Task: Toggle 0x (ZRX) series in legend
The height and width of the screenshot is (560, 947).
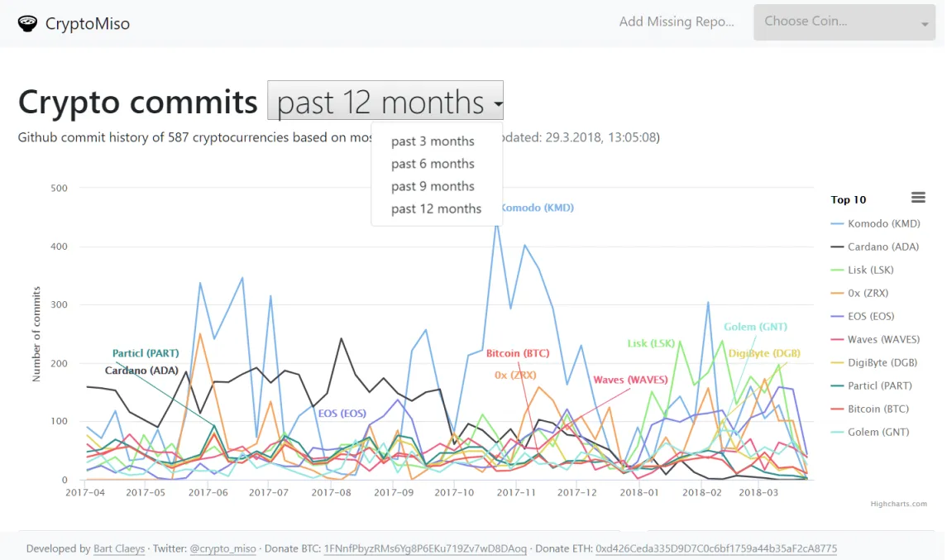Action: click(x=859, y=293)
